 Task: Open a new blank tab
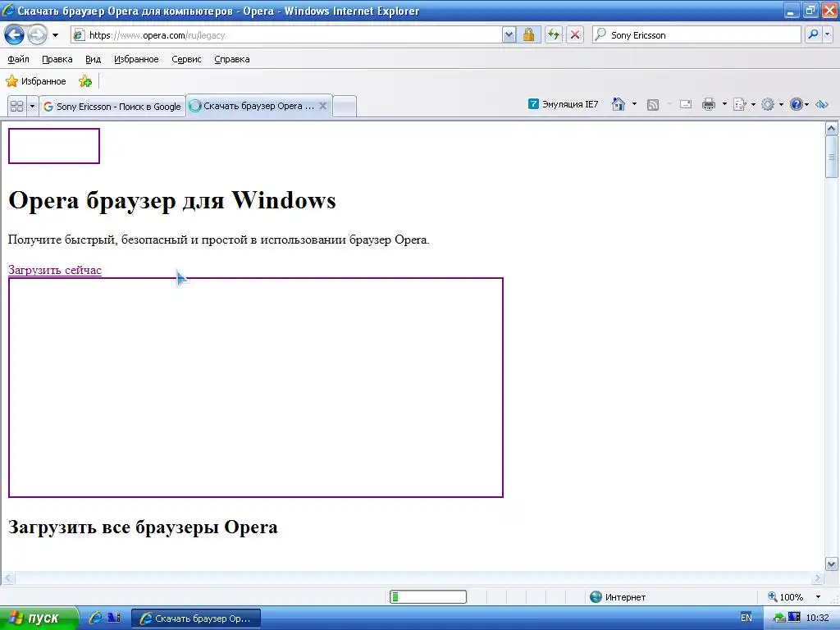tap(345, 107)
